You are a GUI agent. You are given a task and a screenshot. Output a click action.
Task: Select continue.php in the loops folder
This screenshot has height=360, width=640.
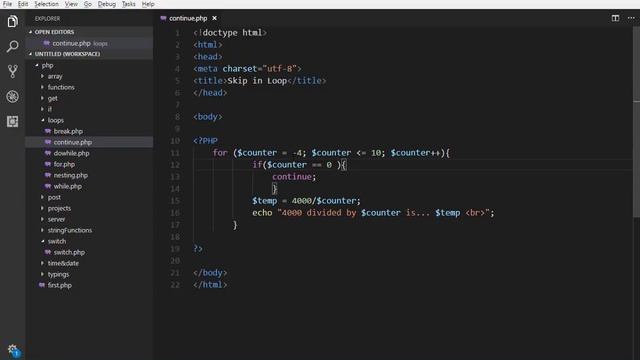tap(89, 142)
